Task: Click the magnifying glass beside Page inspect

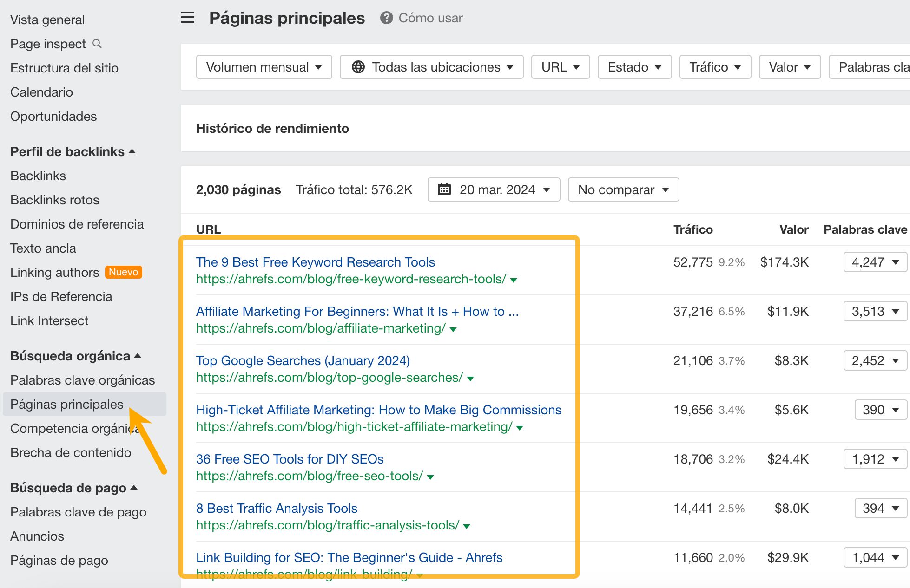Action: (97, 44)
